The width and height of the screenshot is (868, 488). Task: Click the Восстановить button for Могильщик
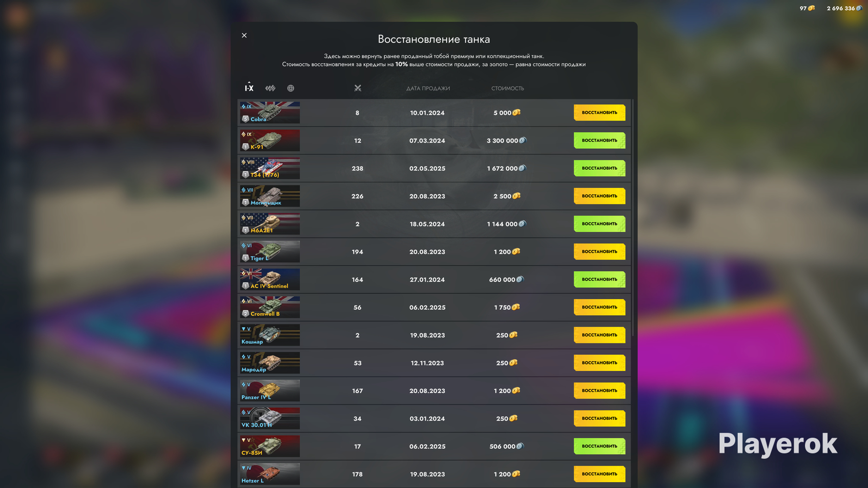point(599,196)
